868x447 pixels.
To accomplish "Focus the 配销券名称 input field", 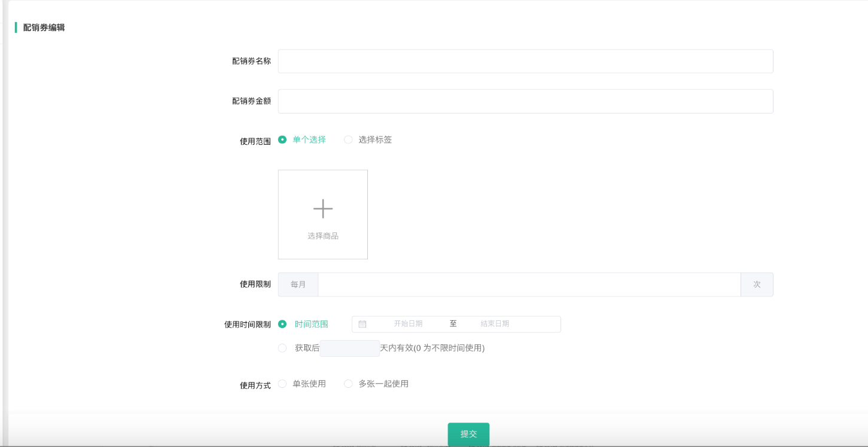I will tap(525, 61).
